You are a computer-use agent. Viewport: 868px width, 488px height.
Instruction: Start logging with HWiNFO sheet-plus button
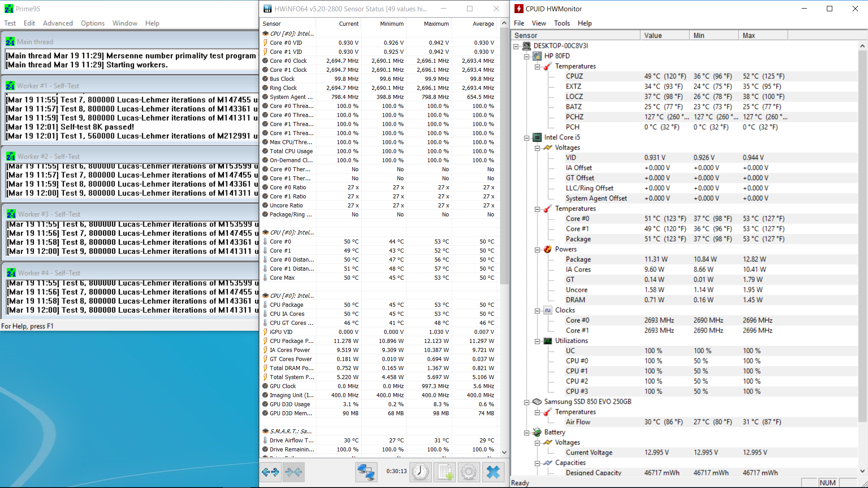pos(445,472)
